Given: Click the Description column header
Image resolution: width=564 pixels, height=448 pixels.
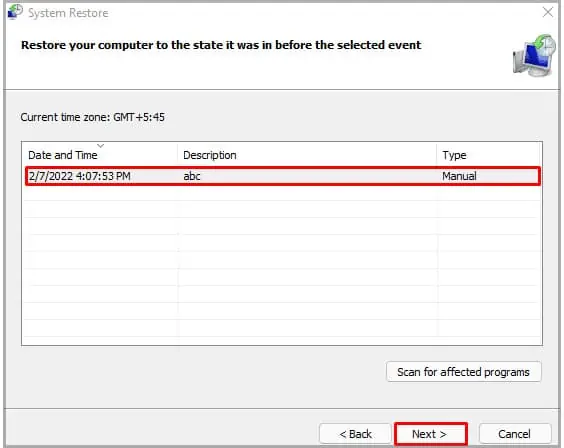Looking at the screenshot, I should pyautogui.click(x=307, y=155).
